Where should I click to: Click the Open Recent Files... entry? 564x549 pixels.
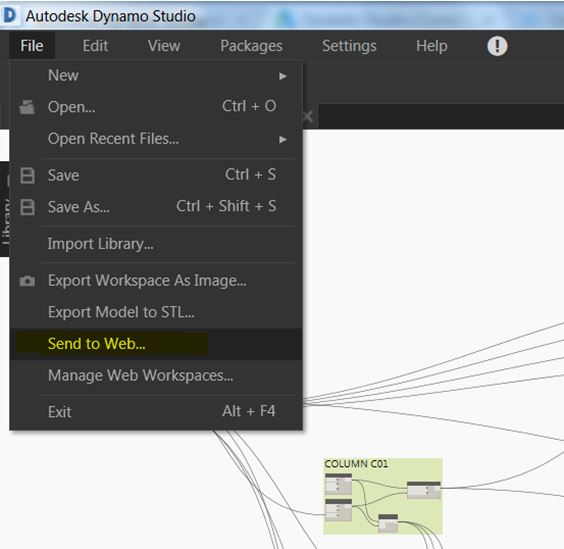tap(156, 139)
